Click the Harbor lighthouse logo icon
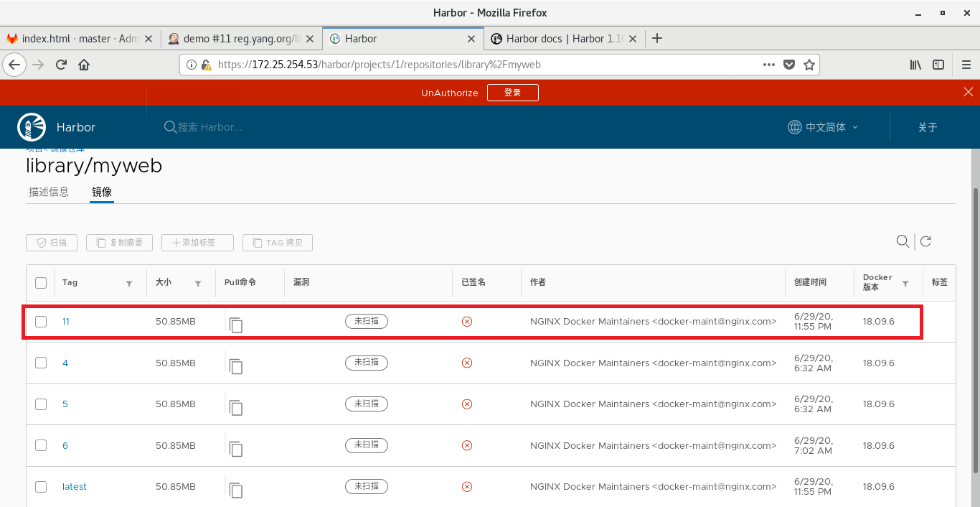 click(x=31, y=127)
